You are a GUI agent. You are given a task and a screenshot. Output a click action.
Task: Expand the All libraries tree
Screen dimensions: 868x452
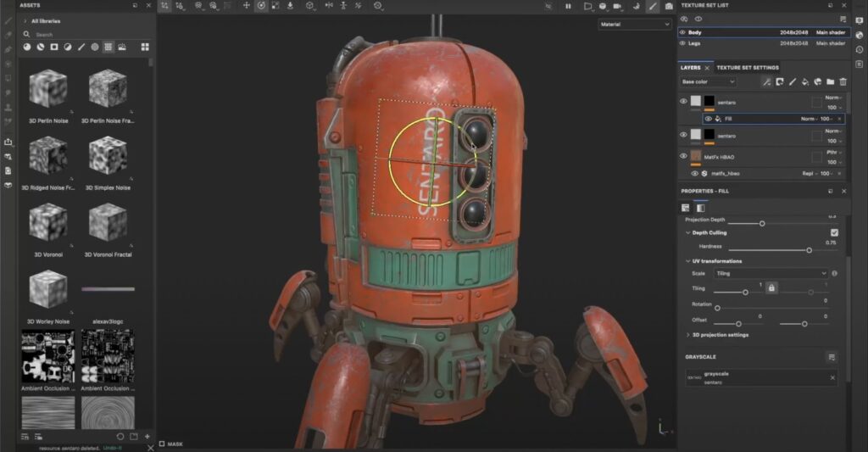pos(25,21)
